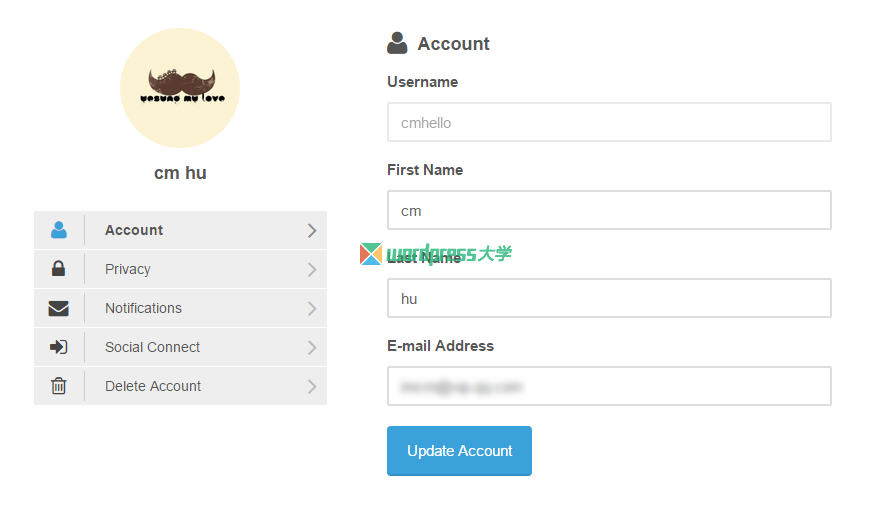Expand the Privacy tab chevron arrow
Screen dimensions: 873x508
click(312, 270)
